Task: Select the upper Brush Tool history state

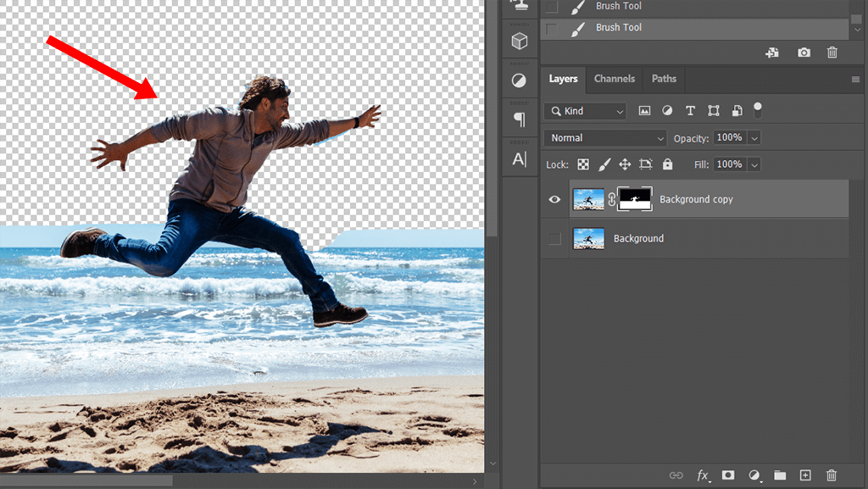Action: coord(694,7)
